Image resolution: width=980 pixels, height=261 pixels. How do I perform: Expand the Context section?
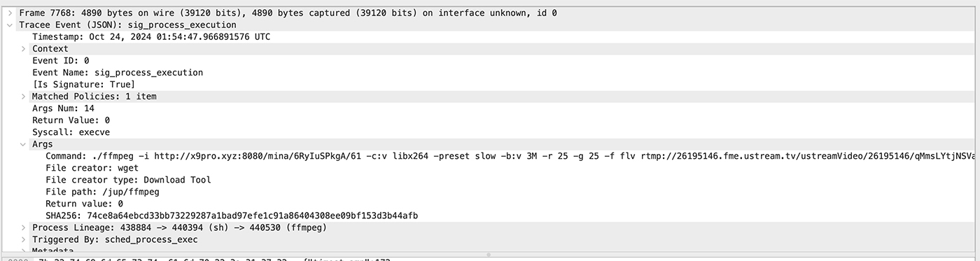coord(23,48)
